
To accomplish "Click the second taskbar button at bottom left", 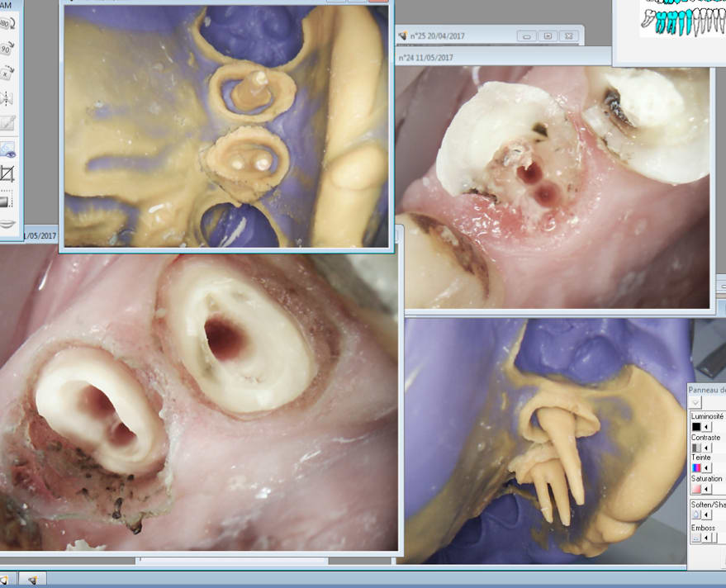I will [32, 581].
